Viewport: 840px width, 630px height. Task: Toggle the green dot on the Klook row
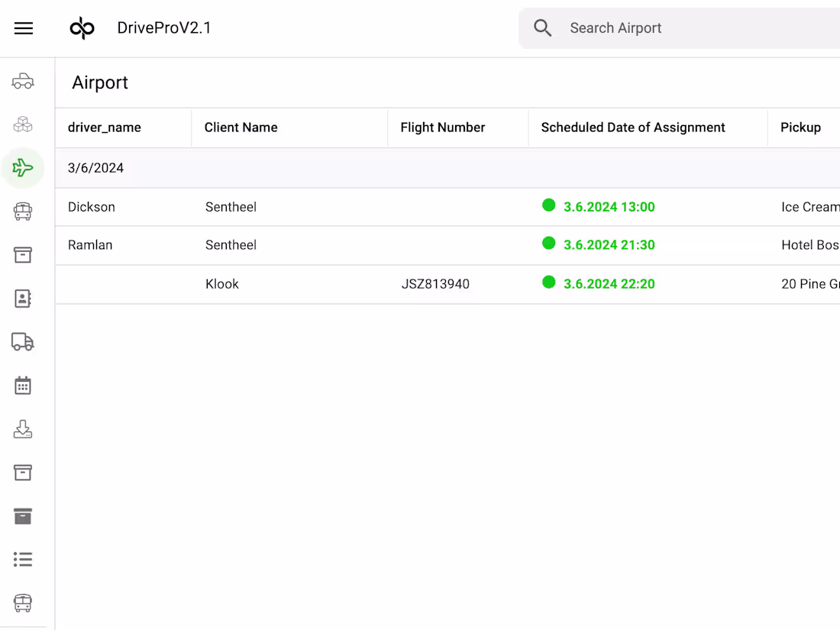pos(549,283)
